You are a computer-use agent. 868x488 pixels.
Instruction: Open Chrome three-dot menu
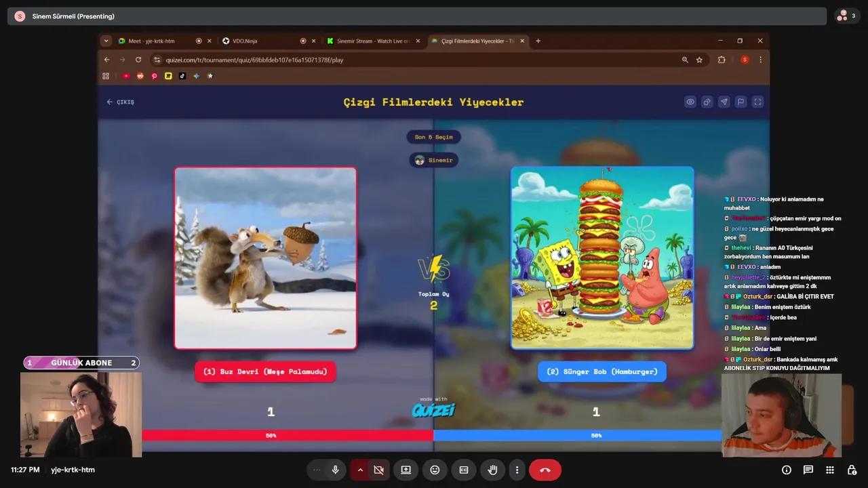760,60
